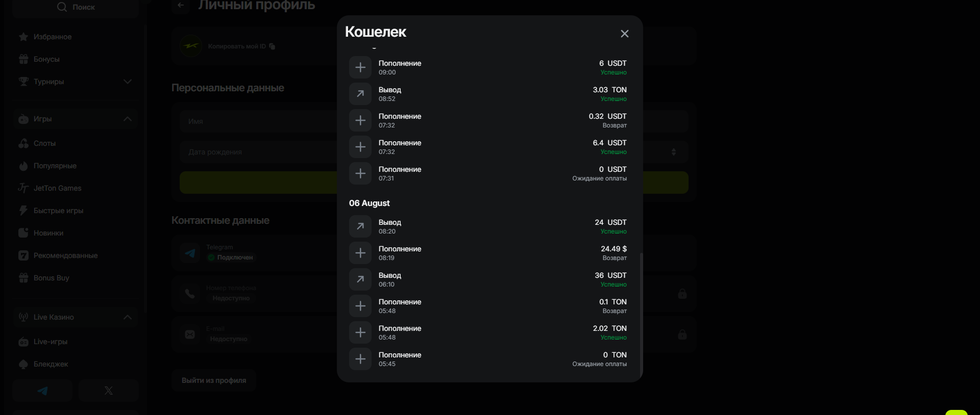This screenshot has height=415, width=980.
Task: Click the Выйти из профиля button
Action: [214, 380]
